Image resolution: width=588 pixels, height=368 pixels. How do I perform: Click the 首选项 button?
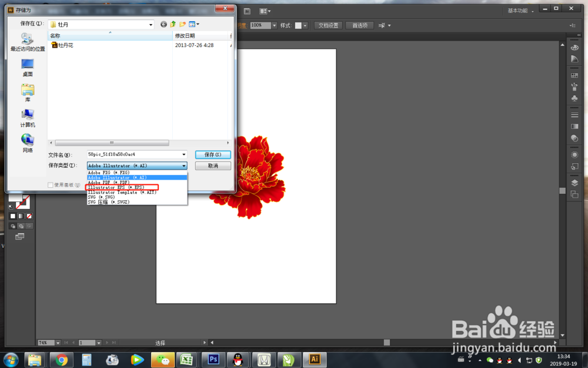(360, 25)
